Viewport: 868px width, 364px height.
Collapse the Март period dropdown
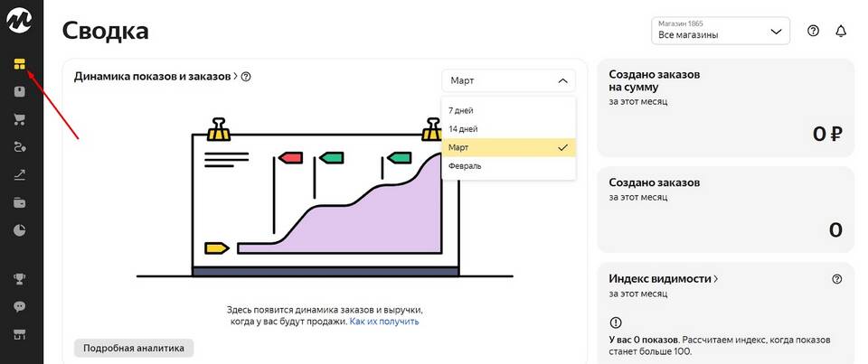(x=508, y=80)
